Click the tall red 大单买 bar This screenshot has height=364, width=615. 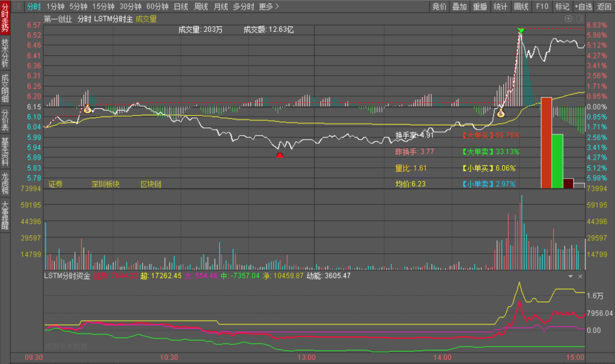pyautogui.click(x=546, y=142)
